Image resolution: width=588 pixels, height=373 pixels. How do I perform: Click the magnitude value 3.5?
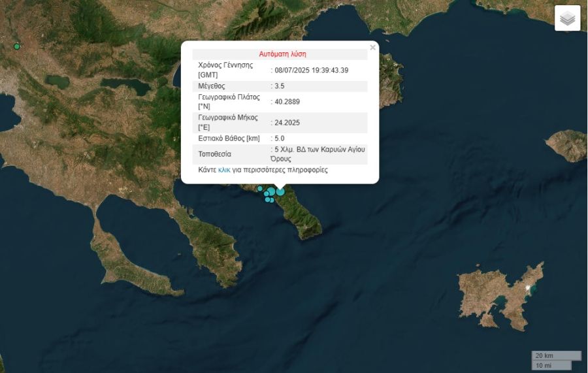coord(280,86)
